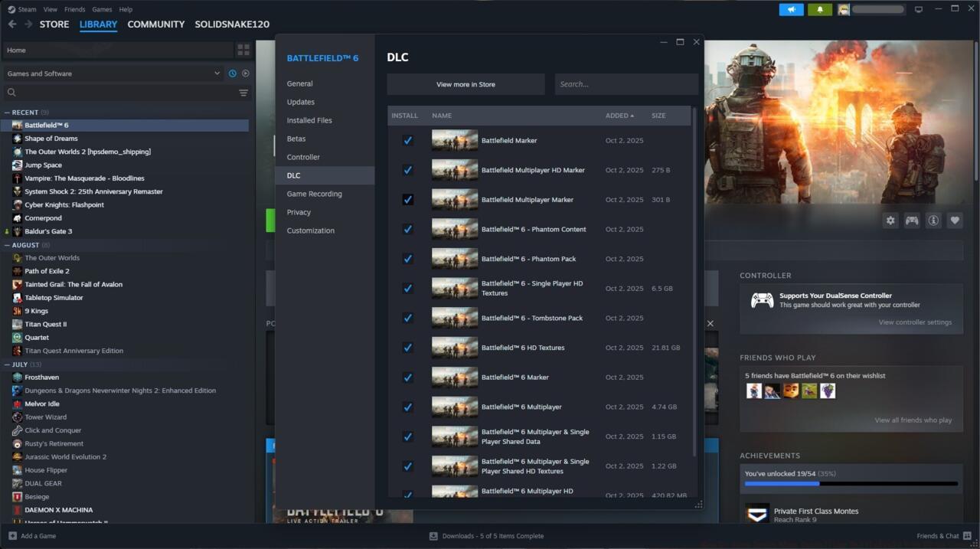Uncheck Battlefield 6 Multiplayer install checkbox
This screenshot has width=980, height=549.
point(407,407)
